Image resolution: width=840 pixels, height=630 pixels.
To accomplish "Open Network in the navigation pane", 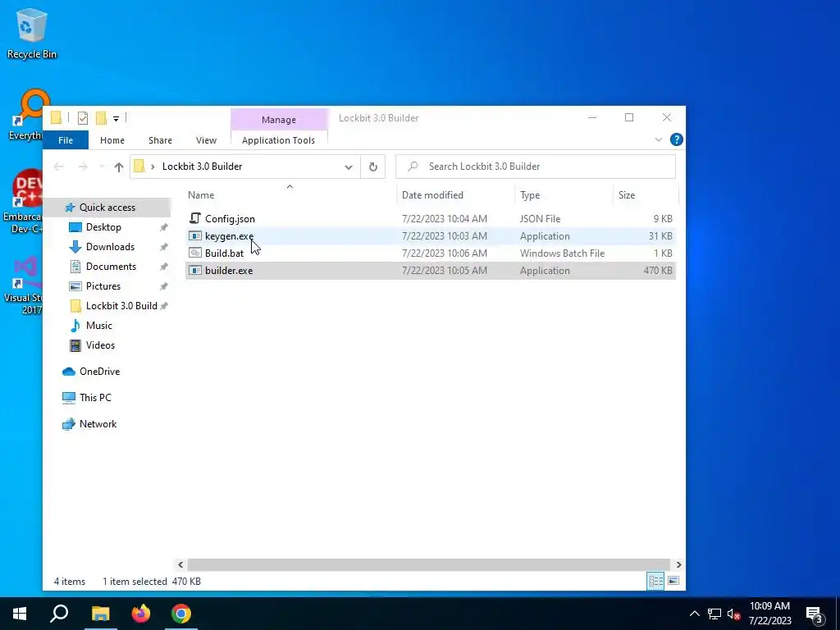I will click(x=98, y=424).
